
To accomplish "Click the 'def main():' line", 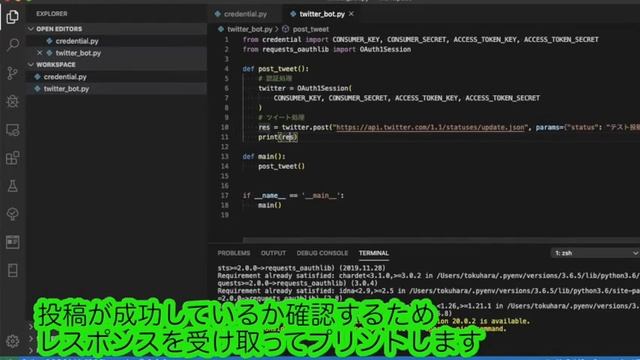I will tap(264, 156).
